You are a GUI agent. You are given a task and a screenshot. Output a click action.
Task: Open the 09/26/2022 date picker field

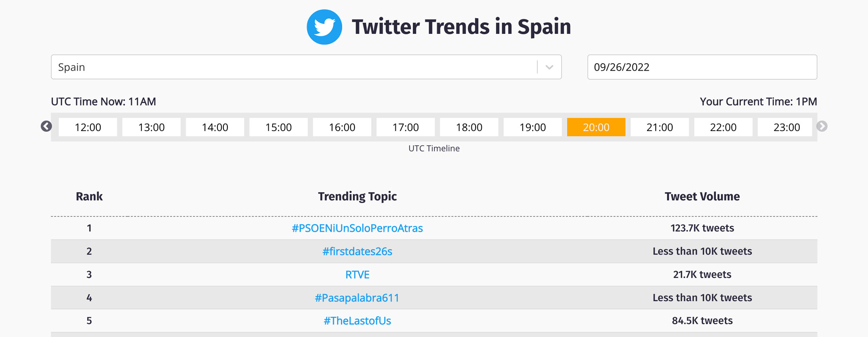(x=702, y=67)
